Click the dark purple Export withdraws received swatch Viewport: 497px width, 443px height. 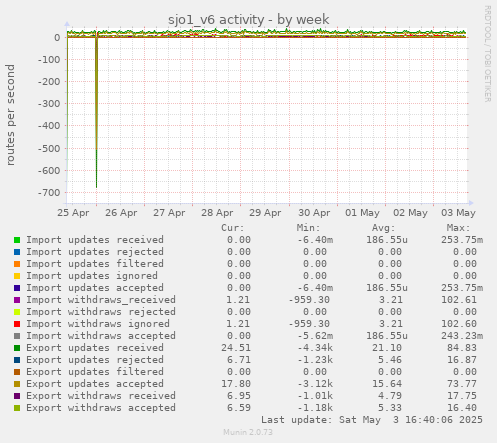(17, 396)
